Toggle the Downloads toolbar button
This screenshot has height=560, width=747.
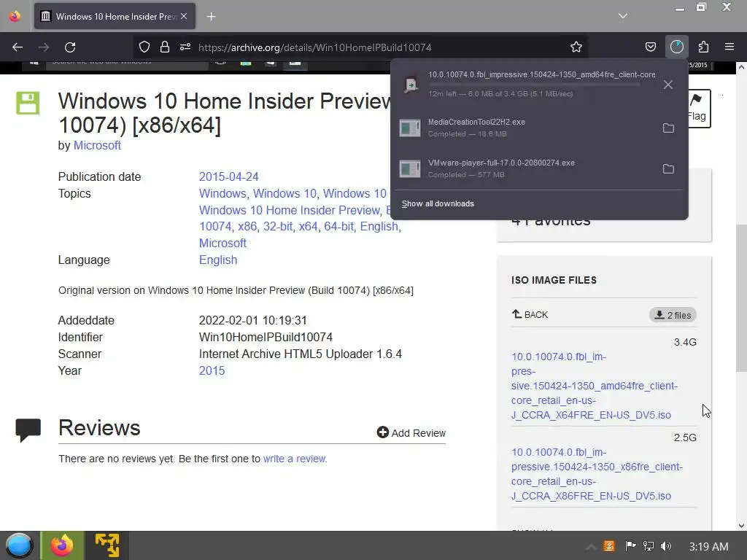[x=676, y=47]
